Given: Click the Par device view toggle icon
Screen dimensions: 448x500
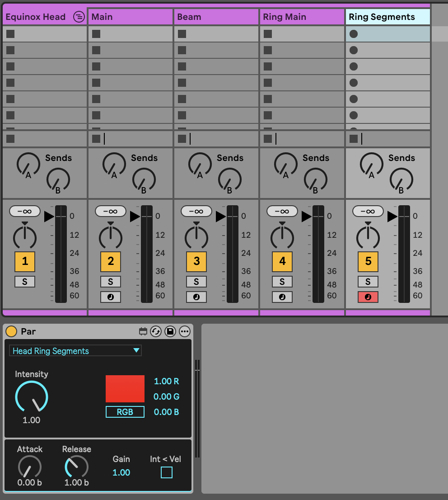Looking at the screenshot, I should pos(143,331).
